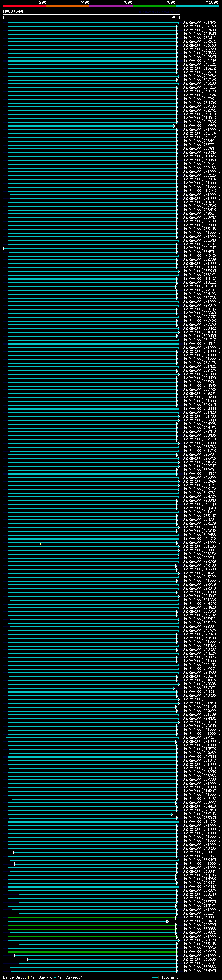The height and width of the screenshot is (980, 222).
Task: Select hit label UniRef100_C1GZ72
Action: coord(199,68)
